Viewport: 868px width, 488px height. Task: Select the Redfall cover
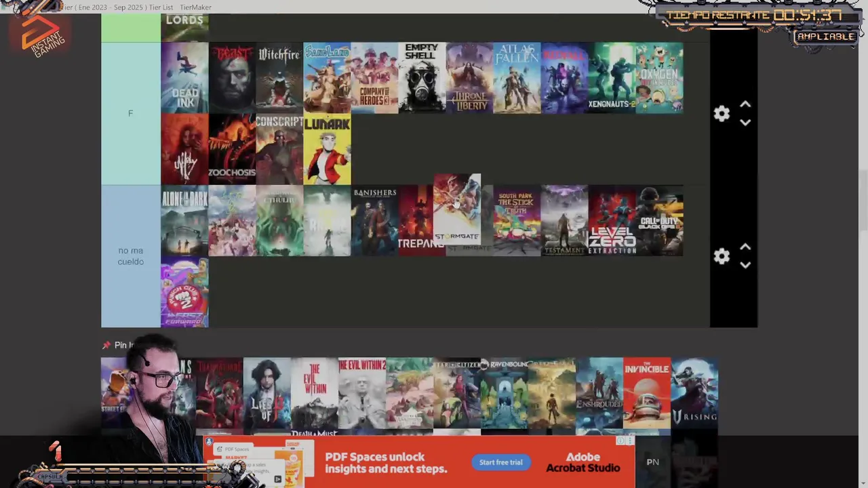(564, 78)
